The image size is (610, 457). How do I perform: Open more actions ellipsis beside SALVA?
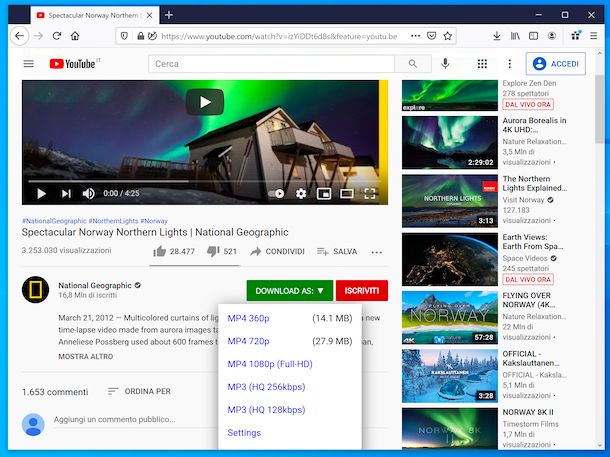pyautogui.click(x=376, y=252)
